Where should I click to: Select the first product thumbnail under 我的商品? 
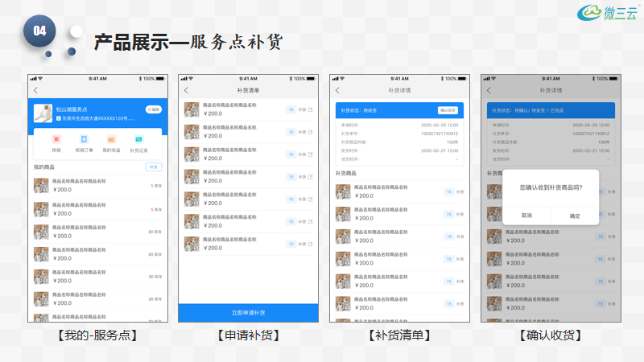(x=41, y=186)
